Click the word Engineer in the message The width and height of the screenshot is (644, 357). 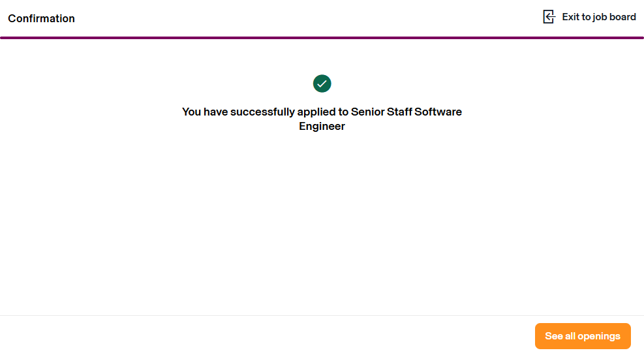click(322, 127)
